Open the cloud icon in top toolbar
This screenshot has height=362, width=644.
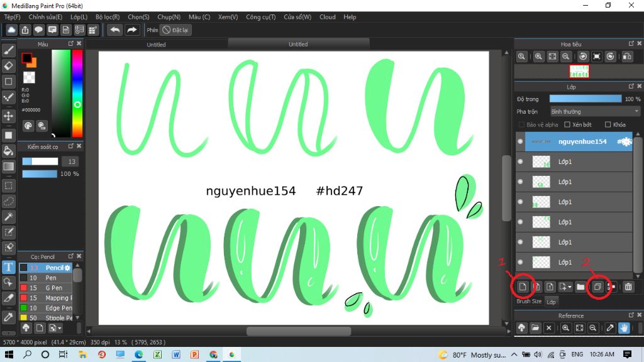11,30
